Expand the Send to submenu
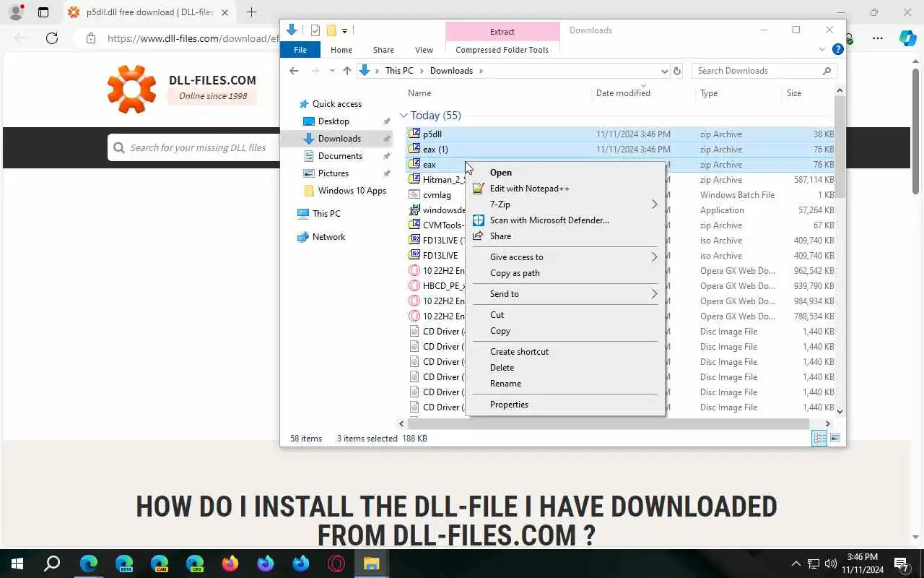The height and width of the screenshot is (578, 924). [x=565, y=294]
